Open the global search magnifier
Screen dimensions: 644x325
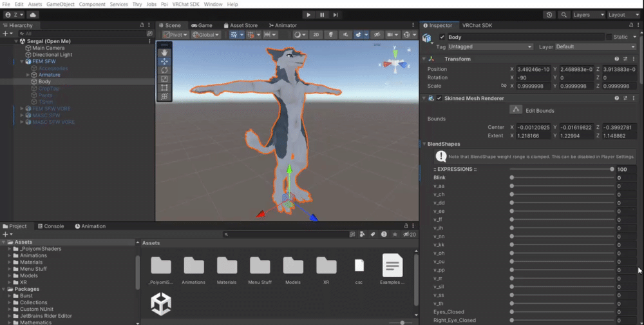tap(564, 15)
